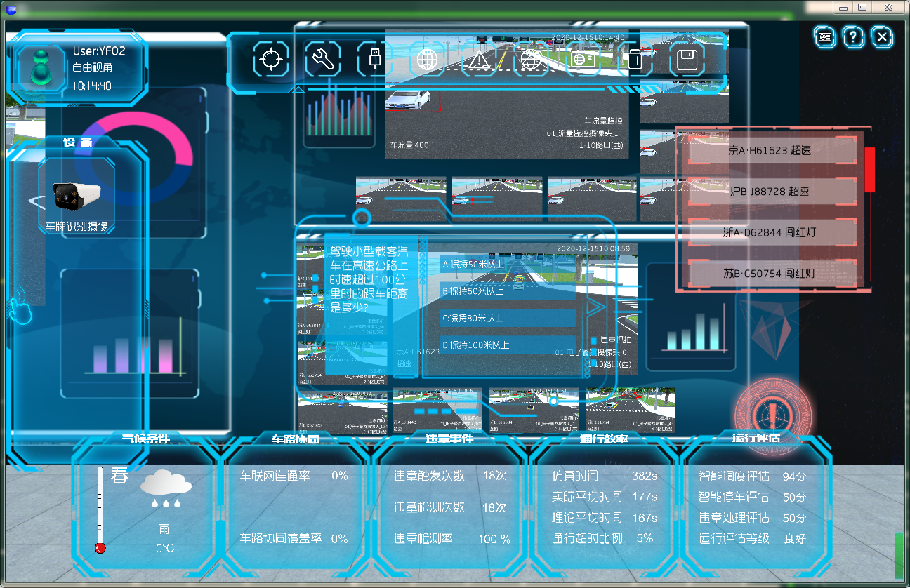Image resolution: width=910 pixels, height=588 pixels.
Task: Click the plain globe network icon
Action: pyautogui.click(x=428, y=60)
